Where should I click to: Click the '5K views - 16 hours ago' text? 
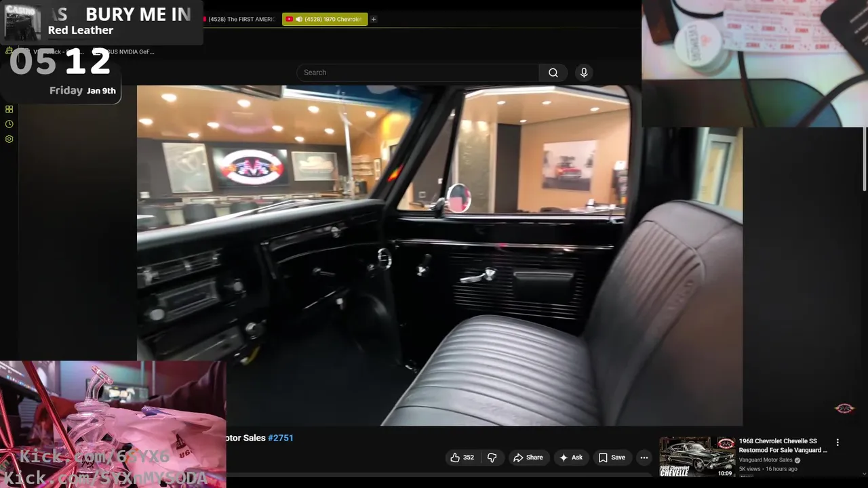tap(768, 469)
